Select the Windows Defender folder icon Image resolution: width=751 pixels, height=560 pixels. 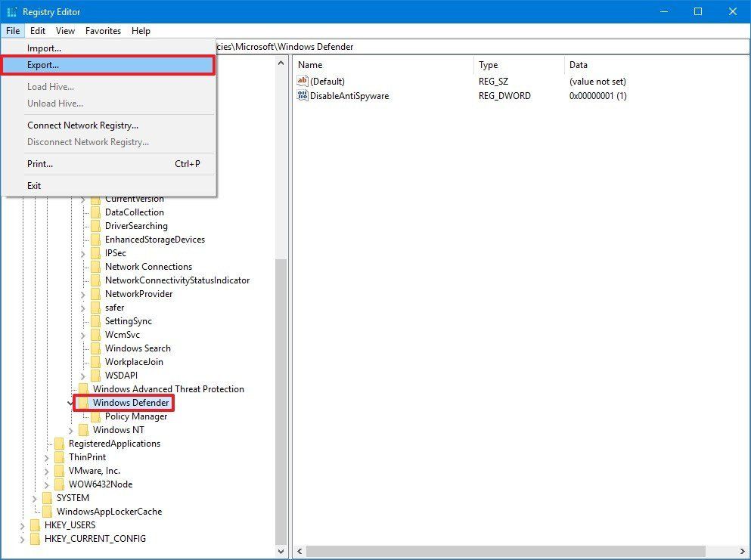(x=85, y=403)
